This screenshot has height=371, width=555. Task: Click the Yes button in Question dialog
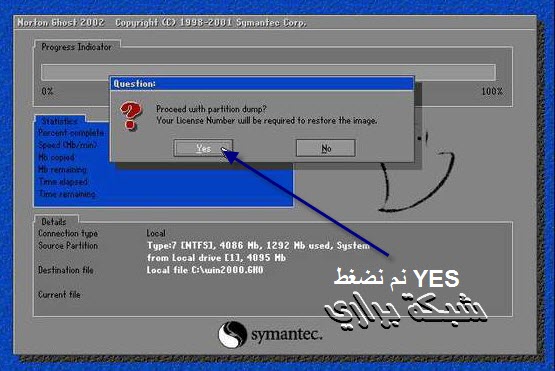tap(203, 148)
